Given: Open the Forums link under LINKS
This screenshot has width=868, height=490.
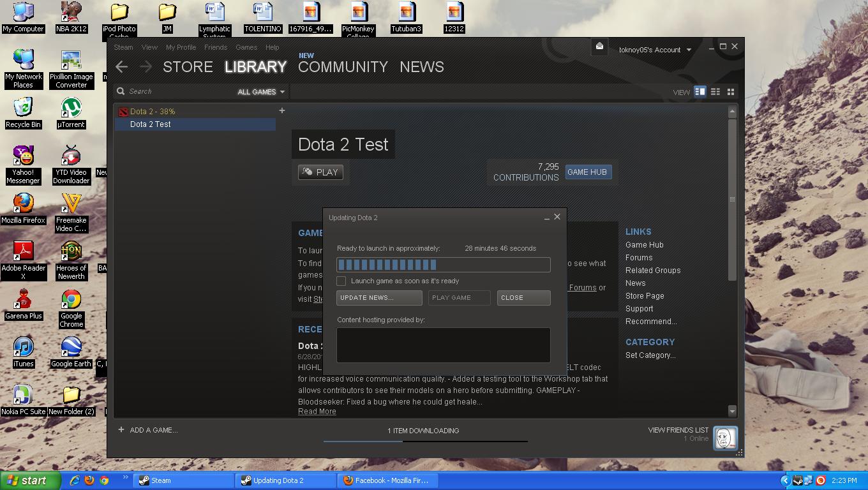Looking at the screenshot, I should [639, 258].
